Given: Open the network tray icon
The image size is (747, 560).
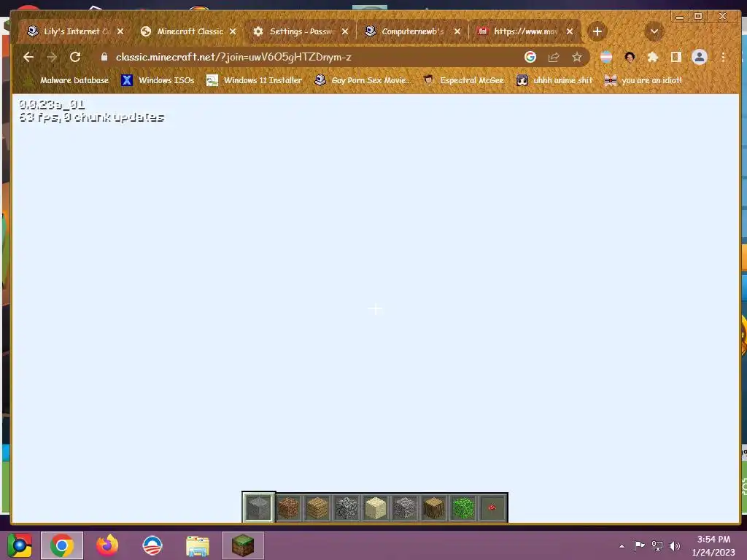Looking at the screenshot, I should (x=657, y=545).
